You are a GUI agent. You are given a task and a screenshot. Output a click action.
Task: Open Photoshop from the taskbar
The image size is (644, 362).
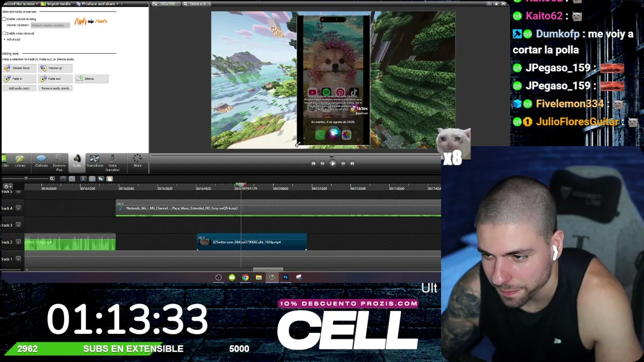coord(285,278)
